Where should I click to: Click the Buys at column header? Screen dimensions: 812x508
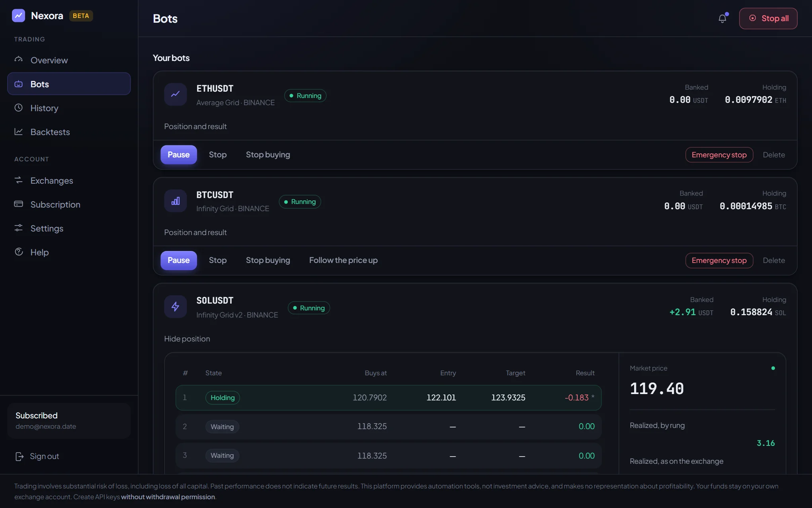coord(376,373)
